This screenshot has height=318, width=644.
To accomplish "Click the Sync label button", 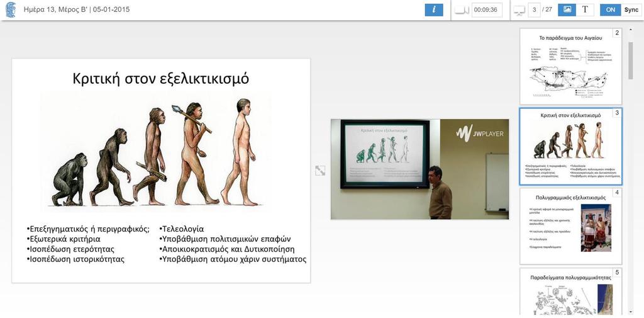I will [631, 10].
